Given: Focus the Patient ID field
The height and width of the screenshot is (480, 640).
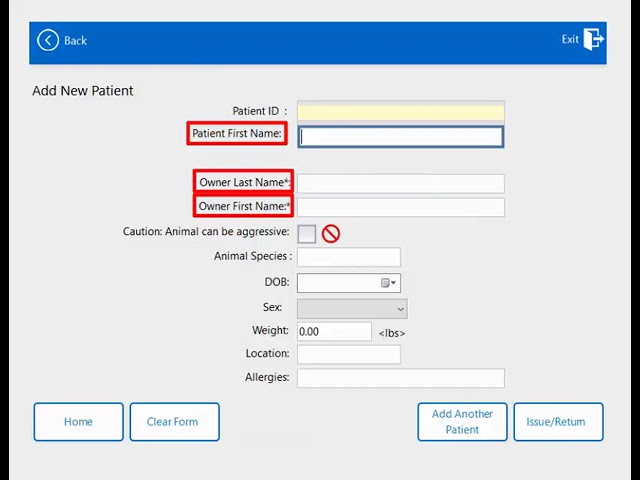Looking at the screenshot, I should pyautogui.click(x=401, y=112).
